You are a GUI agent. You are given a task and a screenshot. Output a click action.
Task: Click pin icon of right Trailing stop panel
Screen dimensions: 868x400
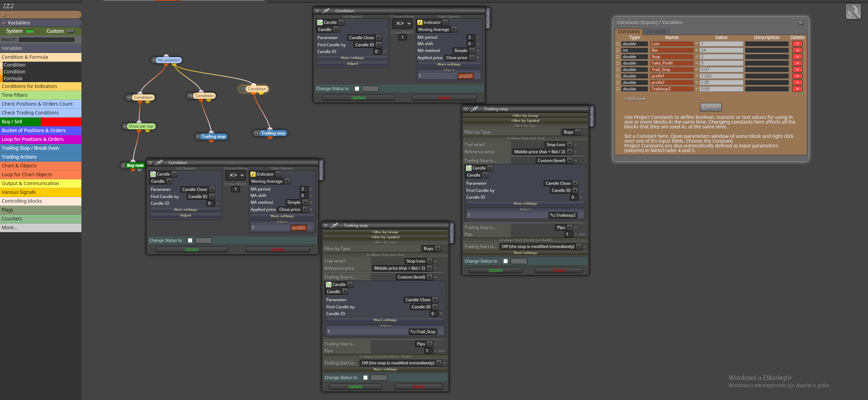coord(475,109)
